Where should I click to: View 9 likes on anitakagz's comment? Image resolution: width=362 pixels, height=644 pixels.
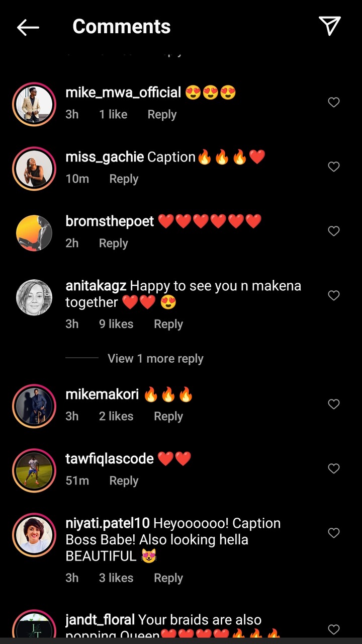pyautogui.click(x=116, y=324)
